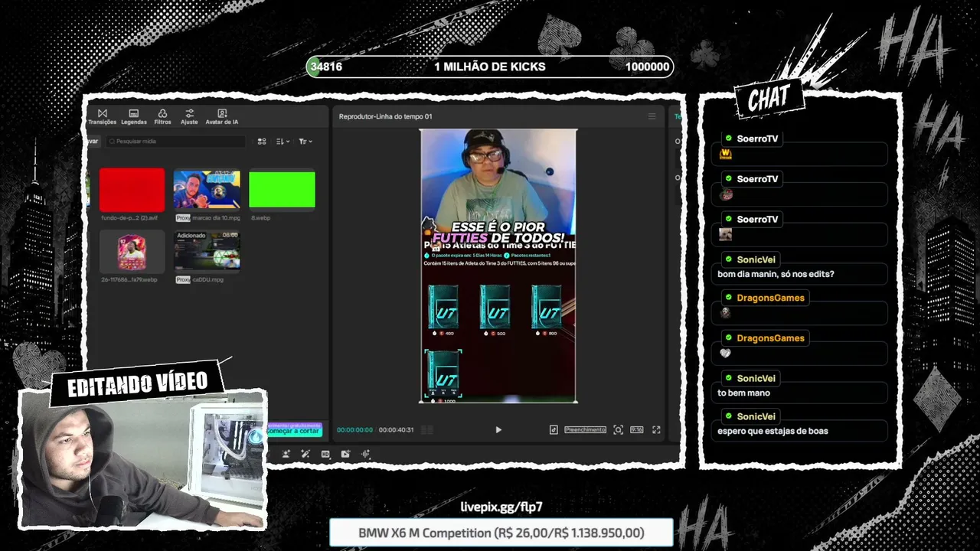
Task: Click the player quality grid icon
Action: 427,430
